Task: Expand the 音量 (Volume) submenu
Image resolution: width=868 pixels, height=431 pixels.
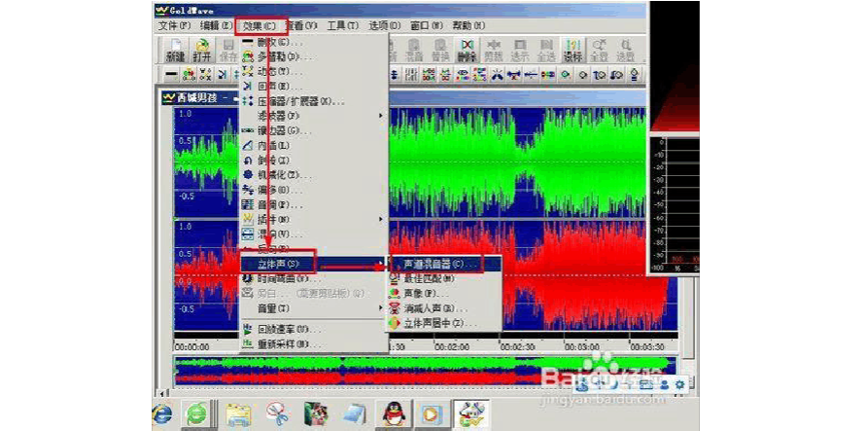Action: (x=272, y=307)
